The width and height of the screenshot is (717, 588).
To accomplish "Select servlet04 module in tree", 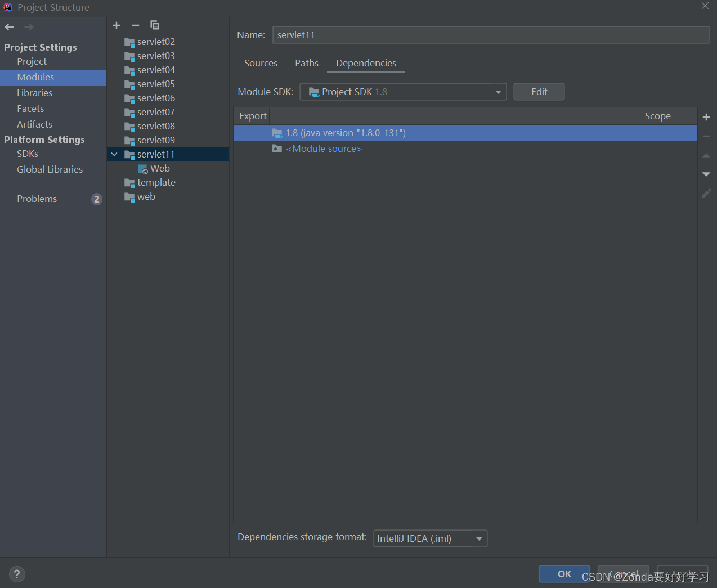I will 156,70.
